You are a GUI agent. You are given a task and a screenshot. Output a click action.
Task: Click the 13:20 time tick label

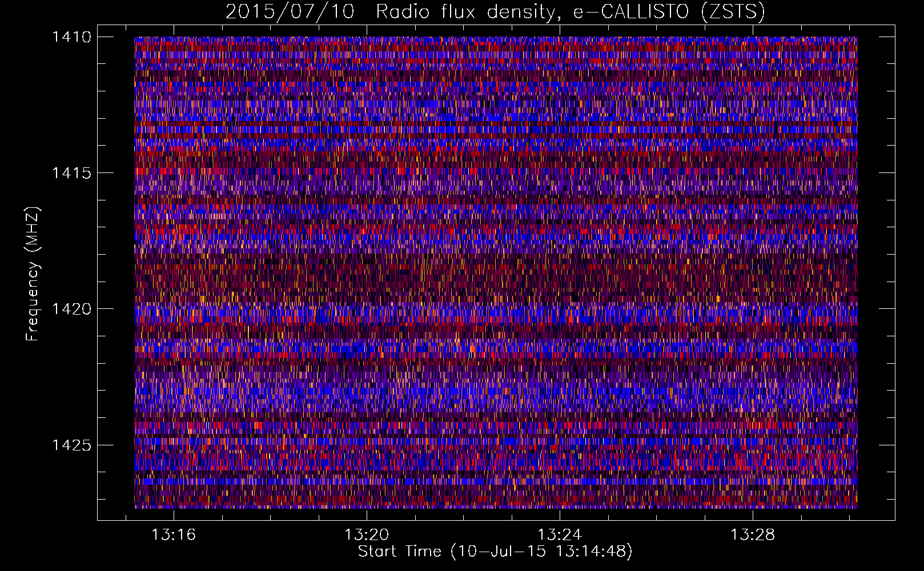tap(366, 534)
